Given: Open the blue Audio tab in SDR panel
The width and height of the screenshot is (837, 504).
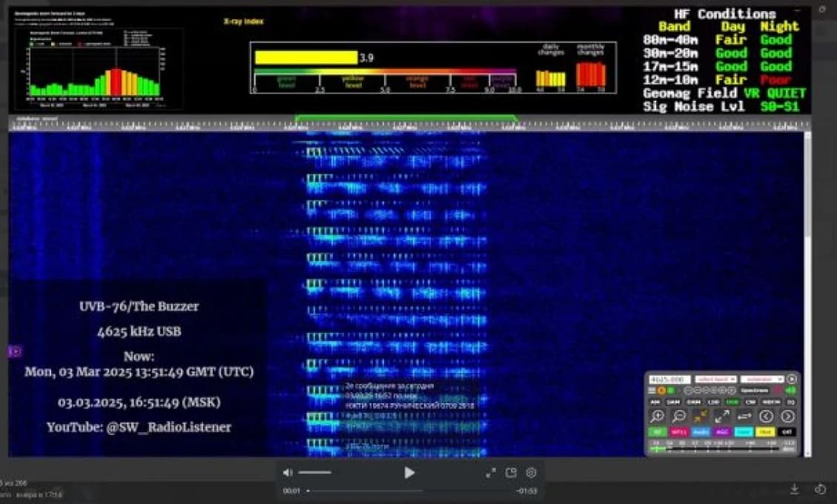Looking at the screenshot, I should coord(701,432).
